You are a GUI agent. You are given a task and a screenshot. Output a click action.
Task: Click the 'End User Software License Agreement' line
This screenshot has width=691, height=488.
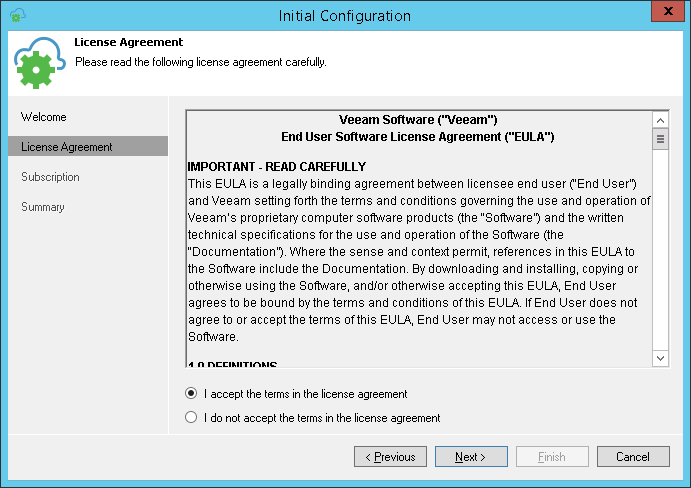click(418, 137)
